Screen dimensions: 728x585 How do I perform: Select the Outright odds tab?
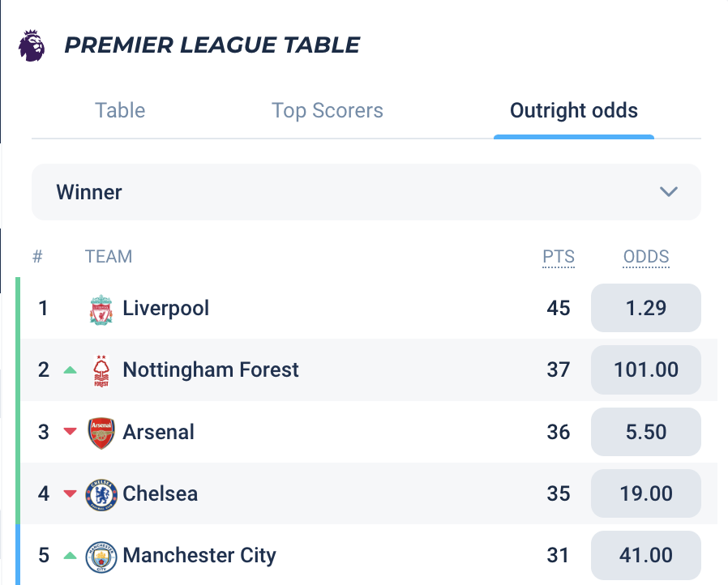[x=574, y=111]
